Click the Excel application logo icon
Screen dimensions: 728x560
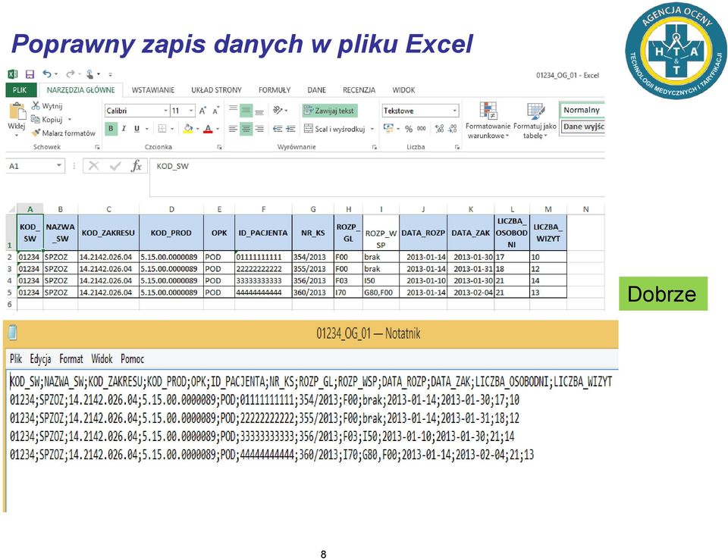coord(13,74)
